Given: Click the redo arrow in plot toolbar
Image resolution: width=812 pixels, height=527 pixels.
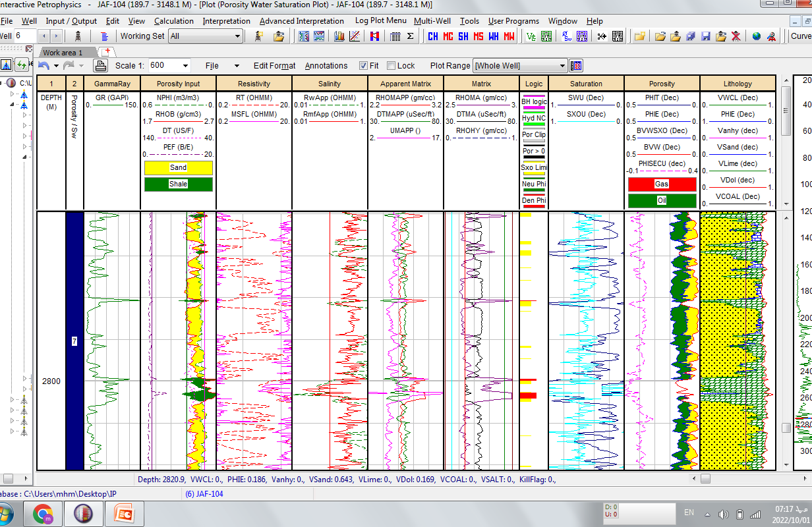Looking at the screenshot, I should point(68,65).
